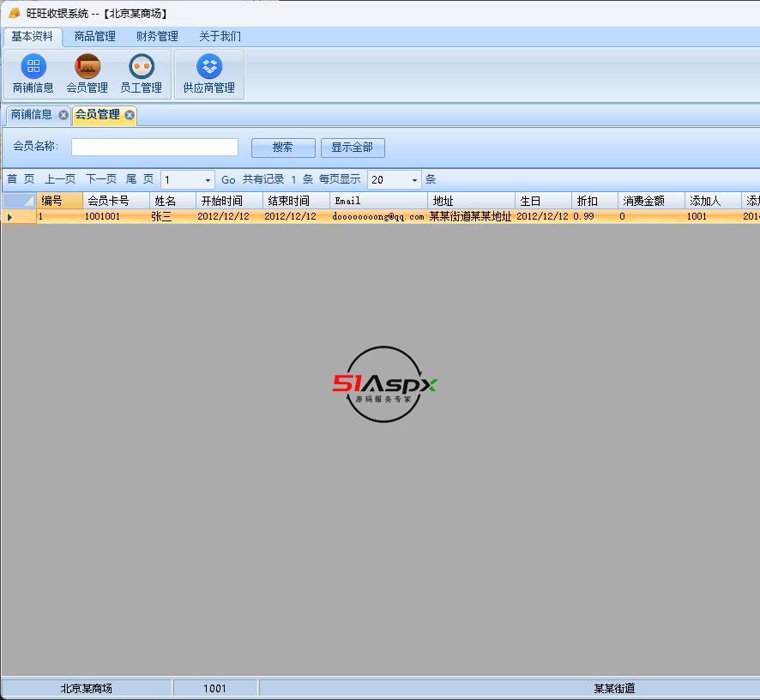Select the email cell doooooooong@qq.com
Viewport: 760px width, 700px height.
click(x=378, y=217)
